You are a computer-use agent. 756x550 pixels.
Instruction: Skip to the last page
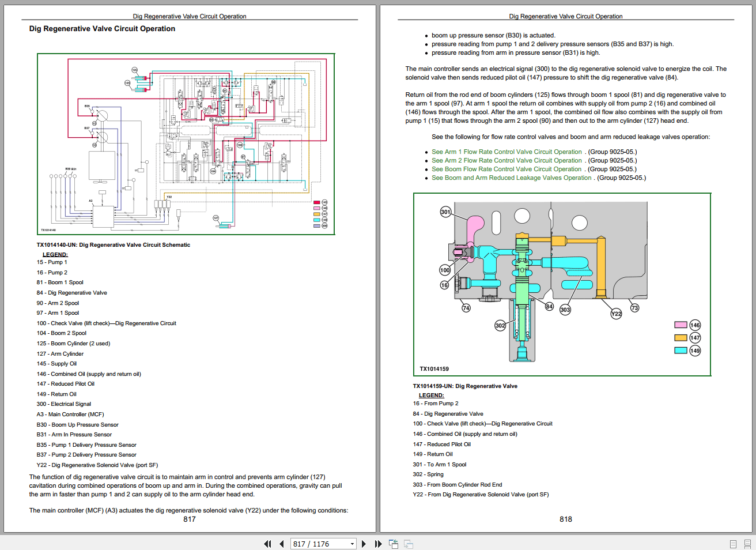(x=377, y=544)
